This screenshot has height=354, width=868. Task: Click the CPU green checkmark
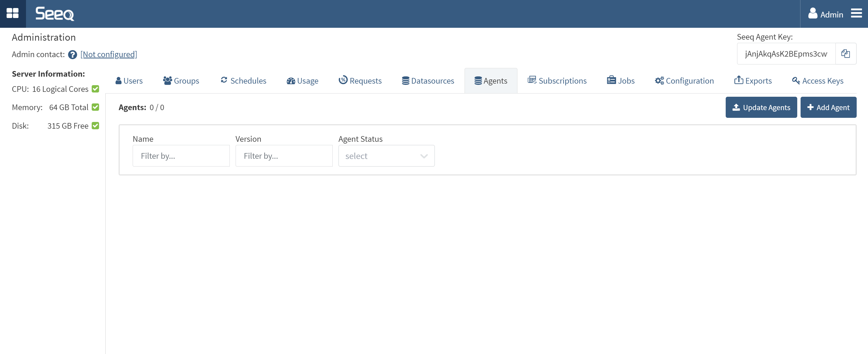coord(95,89)
